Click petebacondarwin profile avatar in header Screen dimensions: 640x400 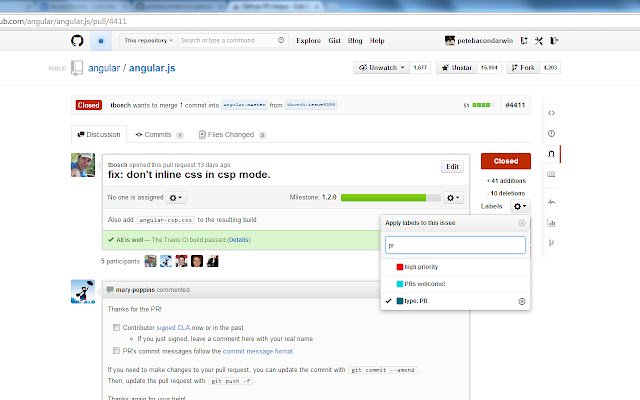tap(450, 40)
